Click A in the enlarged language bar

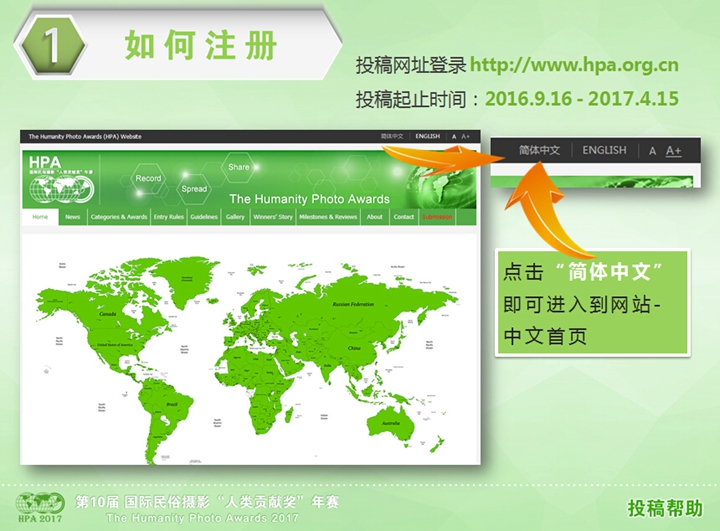point(652,151)
